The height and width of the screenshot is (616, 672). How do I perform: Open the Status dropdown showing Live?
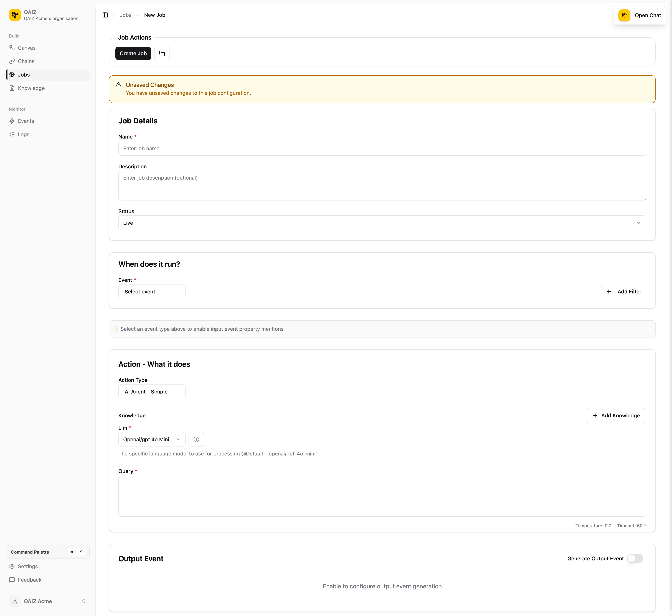click(382, 223)
